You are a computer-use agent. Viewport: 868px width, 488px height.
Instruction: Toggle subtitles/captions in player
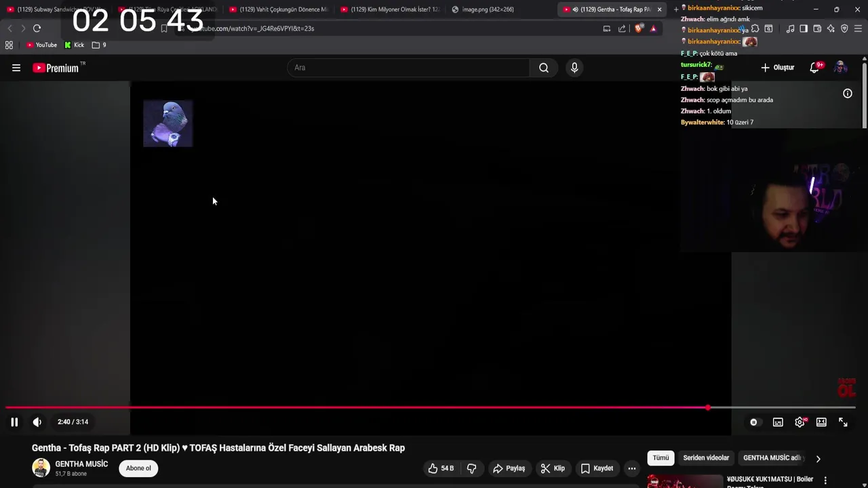[778, 422]
